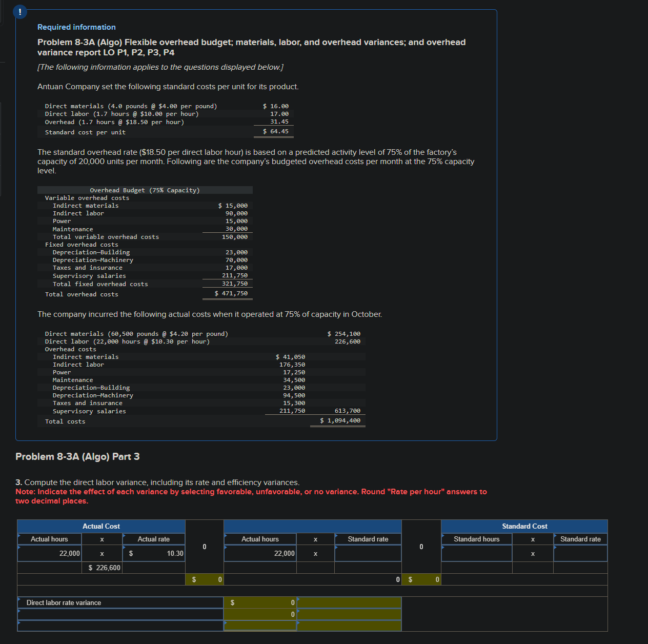Click the second variance row amount field
The image size is (648, 644).
(x=260, y=614)
